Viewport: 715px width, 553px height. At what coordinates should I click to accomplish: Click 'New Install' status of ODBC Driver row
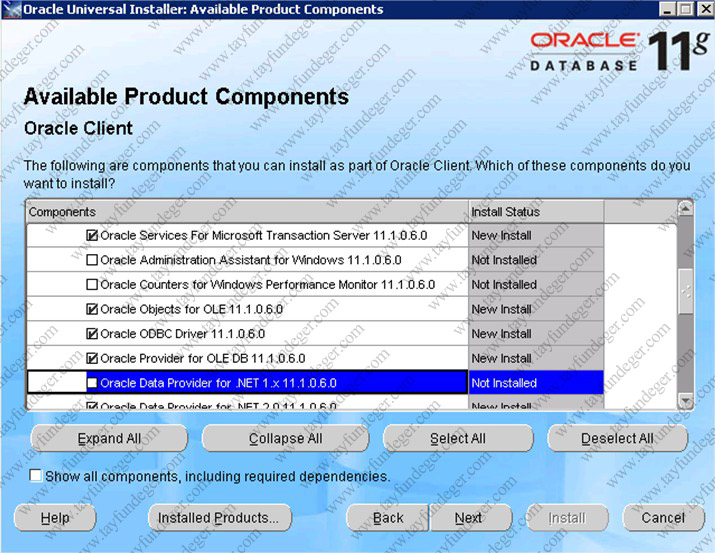pyautogui.click(x=501, y=334)
